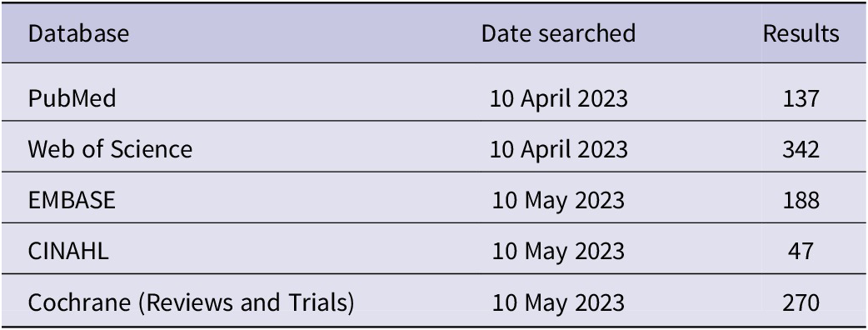This screenshot has height=330, width=868.
Task: Click CINAHL's 10 May 2023 date
Action: click(559, 252)
